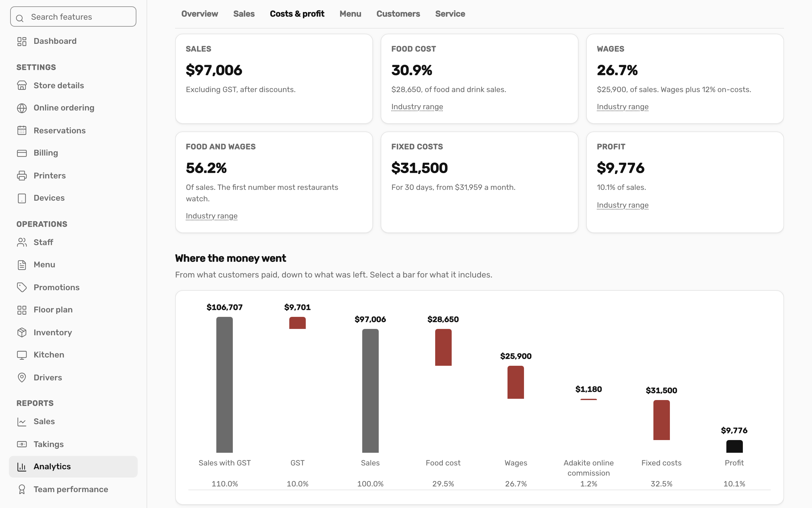This screenshot has height=508, width=812.
Task: Click the Kitchen monitor icon
Action: pyautogui.click(x=22, y=355)
